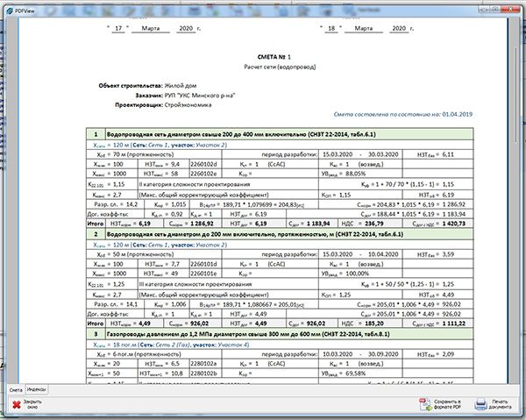The image size is (526, 420).
Task: Click the heading СМЕТА № 1
Action: point(274,57)
